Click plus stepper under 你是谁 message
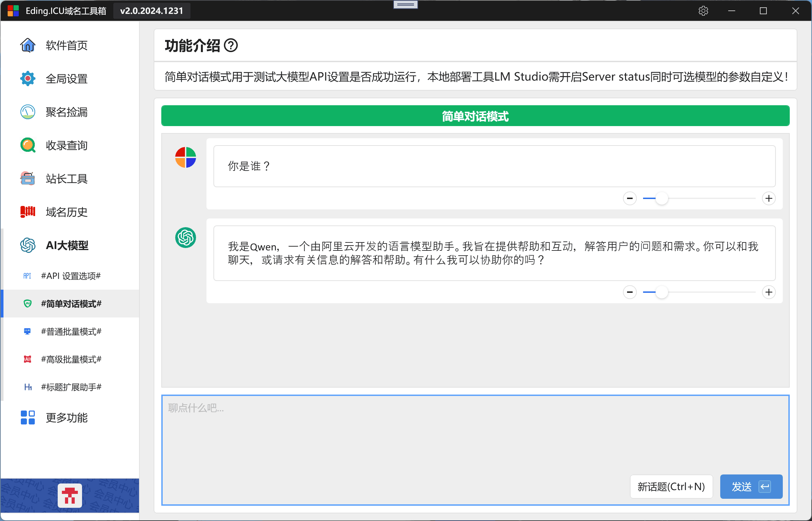Screen dimensions: 812x521 tap(769, 198)
